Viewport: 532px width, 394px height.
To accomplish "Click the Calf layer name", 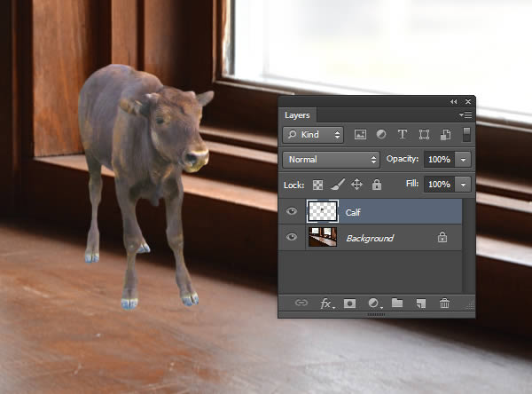I will tap(353, 212).
